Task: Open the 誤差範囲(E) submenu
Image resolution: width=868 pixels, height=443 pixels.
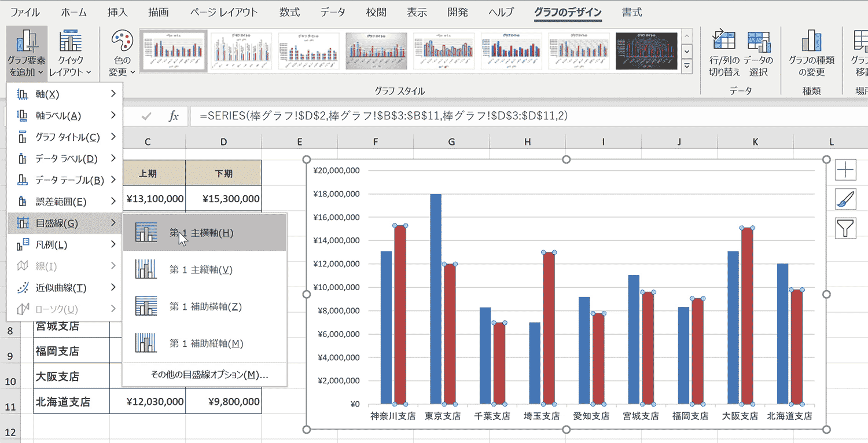Action: [65, 202]
